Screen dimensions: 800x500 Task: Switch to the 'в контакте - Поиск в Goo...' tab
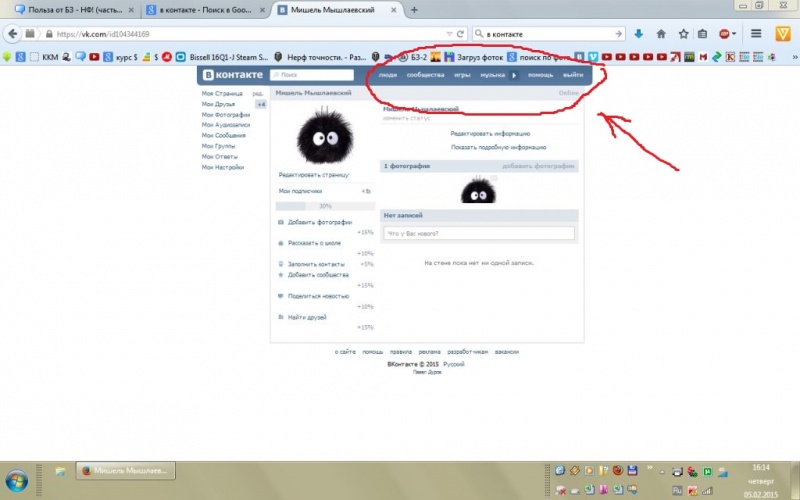click(x=206, y=10)
